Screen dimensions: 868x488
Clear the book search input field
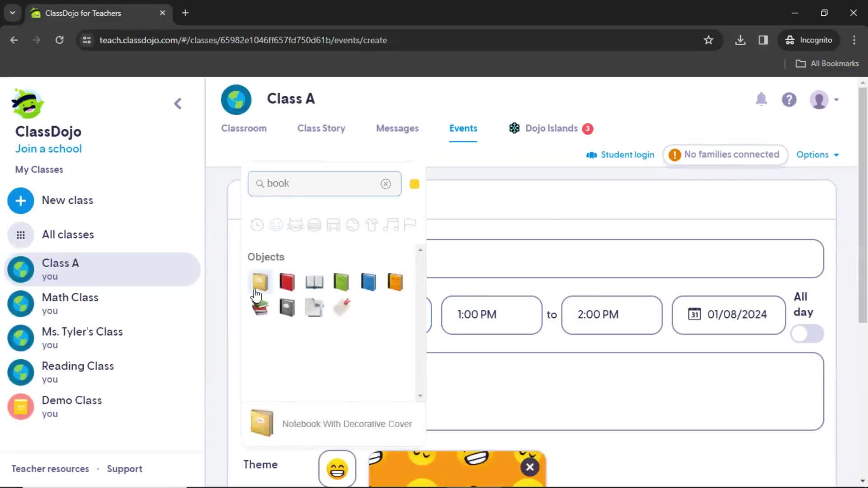coord(385,183)
